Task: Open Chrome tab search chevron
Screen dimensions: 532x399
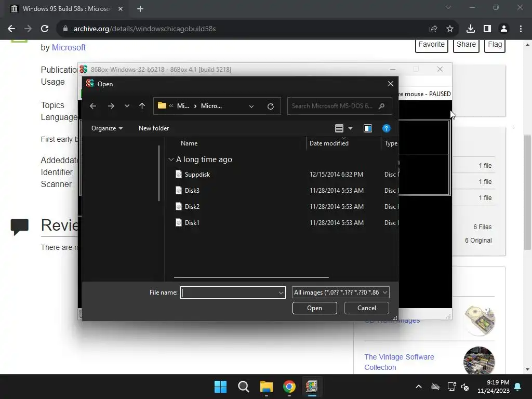Action: coord(448,7)
